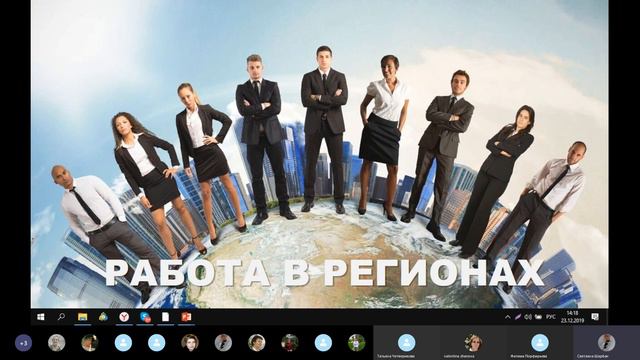The image size is (640, 360).
Task: Select the white-bearded man participant avatar
Action: click(56, 343)
